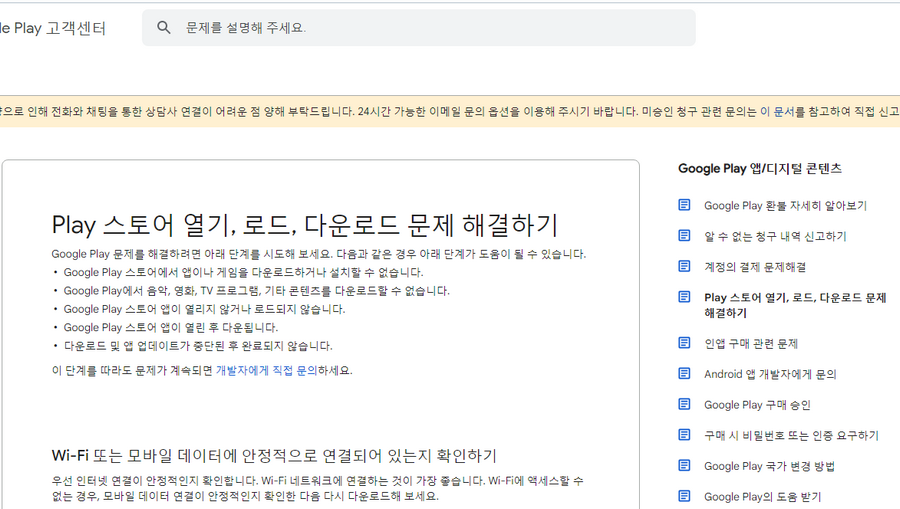Image resolution: width=900 pixels, height=509 pixels.
Task: Open the '개발자에게 직접 문의' link
Action: coord(266,371)
